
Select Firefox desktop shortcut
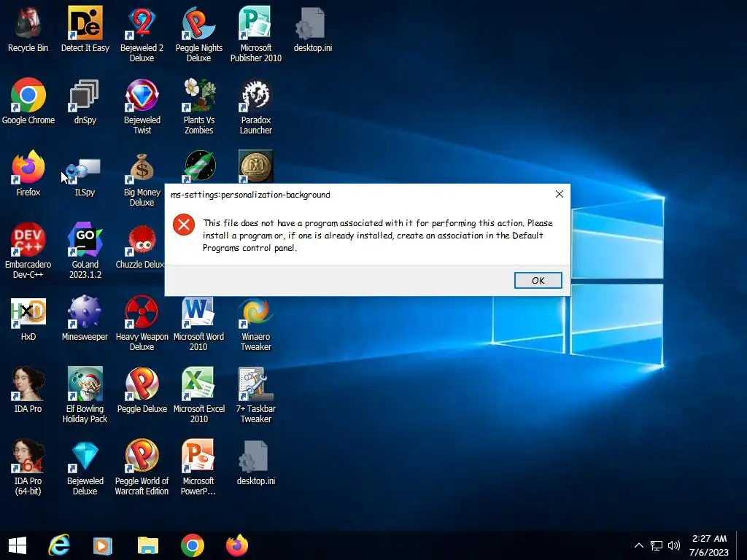28,174
